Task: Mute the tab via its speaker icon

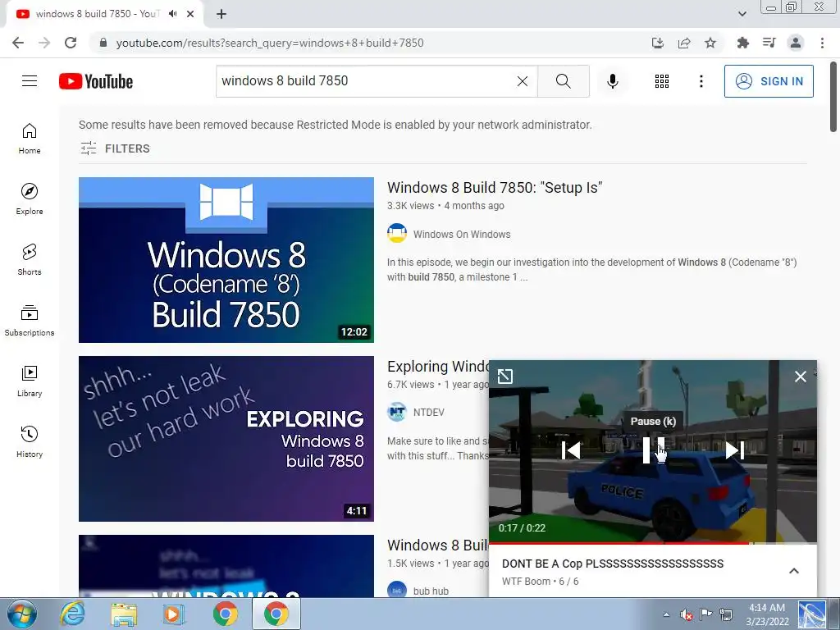Action: pyautogui.click(x=172, y=14)
